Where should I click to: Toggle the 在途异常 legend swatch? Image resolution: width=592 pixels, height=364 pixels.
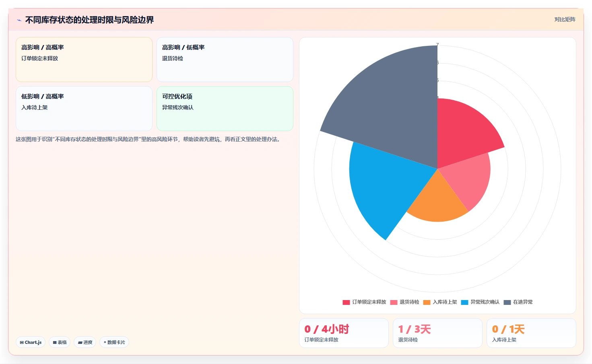(507, 302)
